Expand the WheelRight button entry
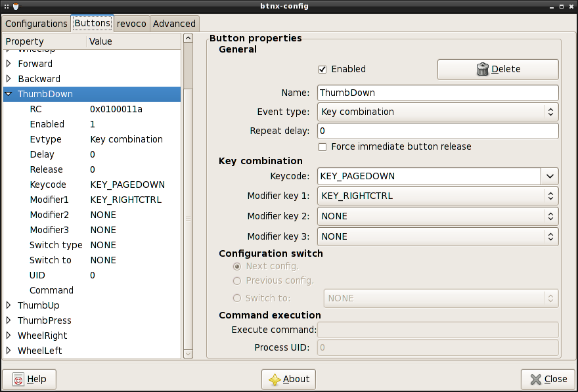The height and width of the screenshot is (392, 578). click(9, 336)
